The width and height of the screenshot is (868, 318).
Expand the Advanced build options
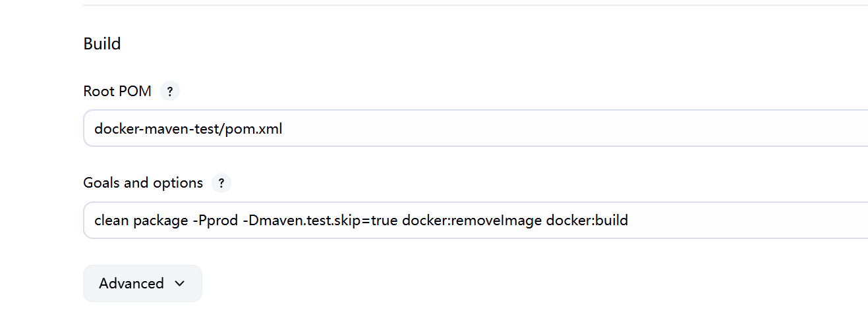tap(142, 283)
